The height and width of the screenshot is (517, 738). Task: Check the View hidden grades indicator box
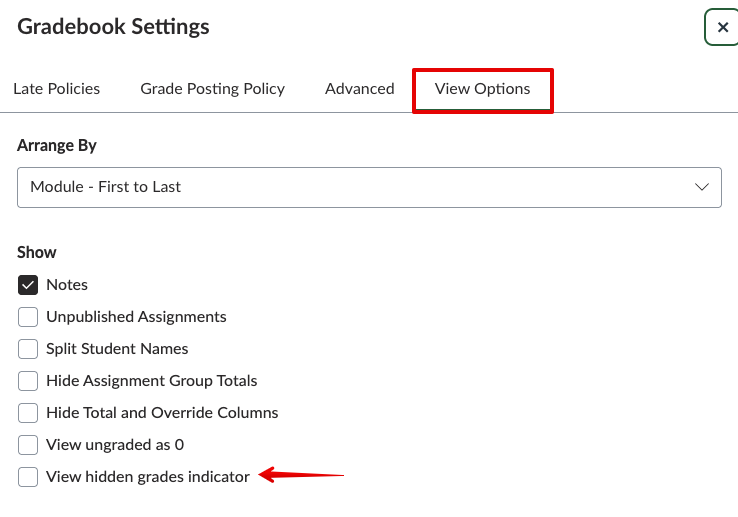click(x=28, y=477)
